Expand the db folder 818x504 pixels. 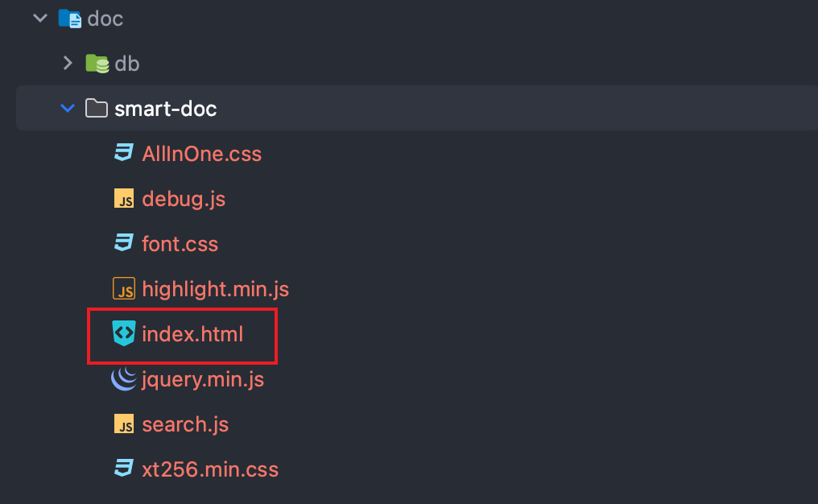click(x=67, y=63)
